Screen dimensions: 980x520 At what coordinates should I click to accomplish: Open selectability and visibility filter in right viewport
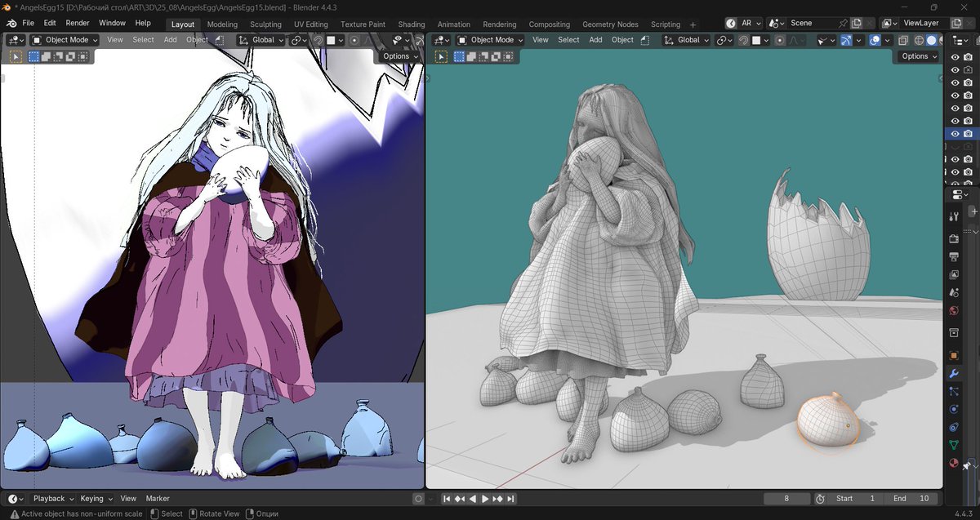point(825,39)
